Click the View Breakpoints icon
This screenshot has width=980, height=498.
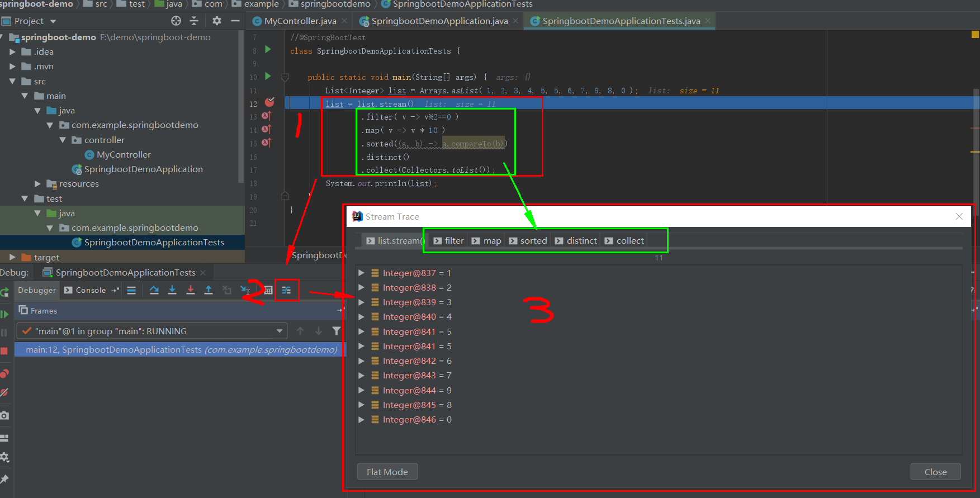coord(4,373)
